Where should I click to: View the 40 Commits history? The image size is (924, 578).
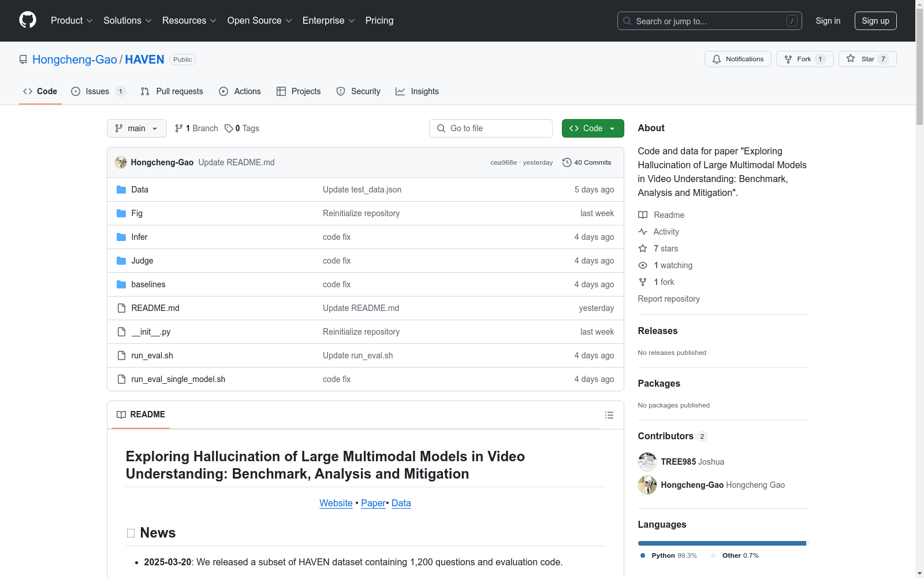click(x=587, y=162)
